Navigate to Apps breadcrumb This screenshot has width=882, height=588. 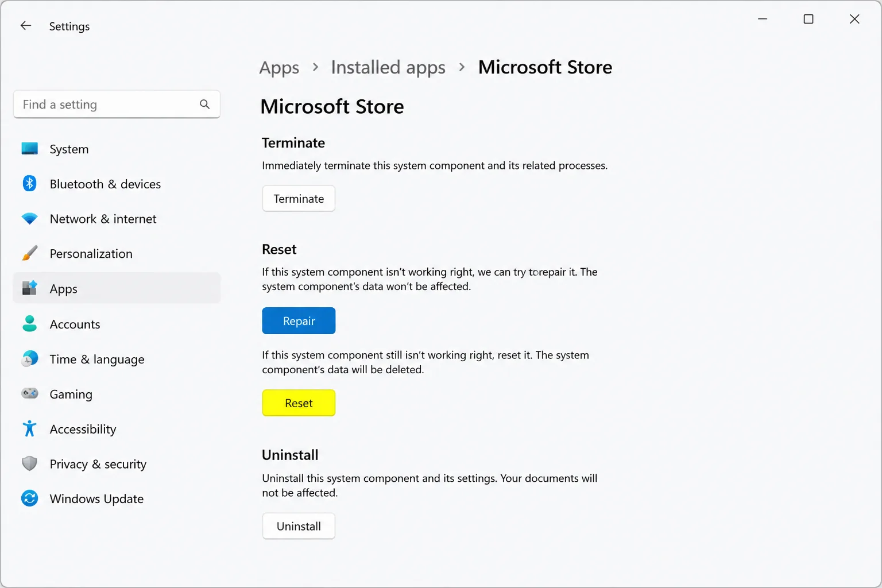(x=279, y=68)
